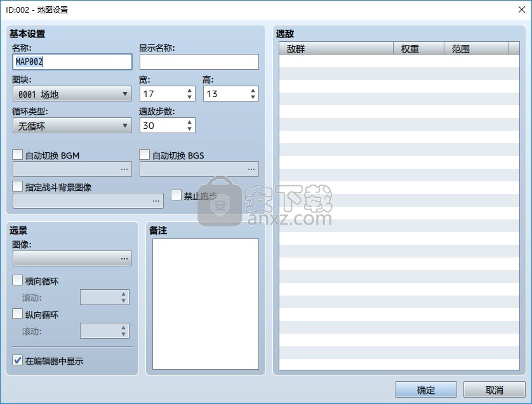Enable the 自动切换 BGM checkbox
The height and width of the screenshot is (404, 532).
tap(17, 155)
